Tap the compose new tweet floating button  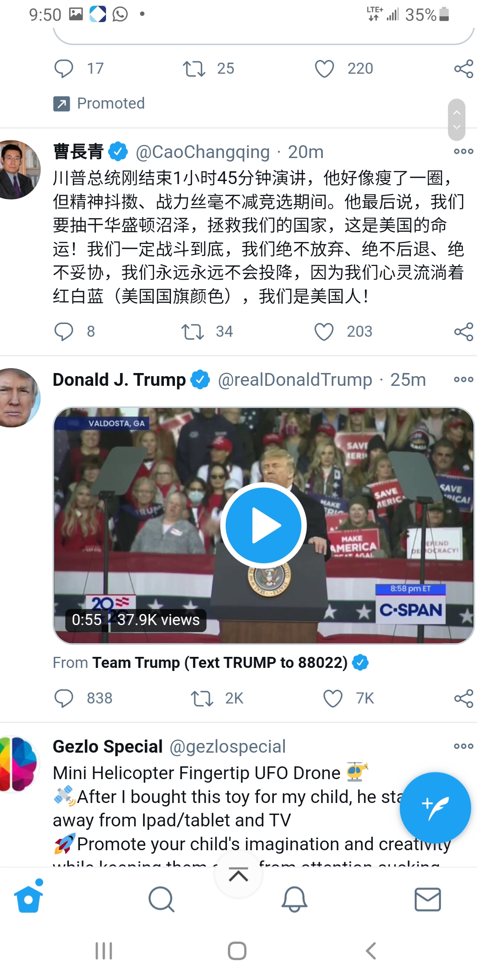click(x=435, y=807)
